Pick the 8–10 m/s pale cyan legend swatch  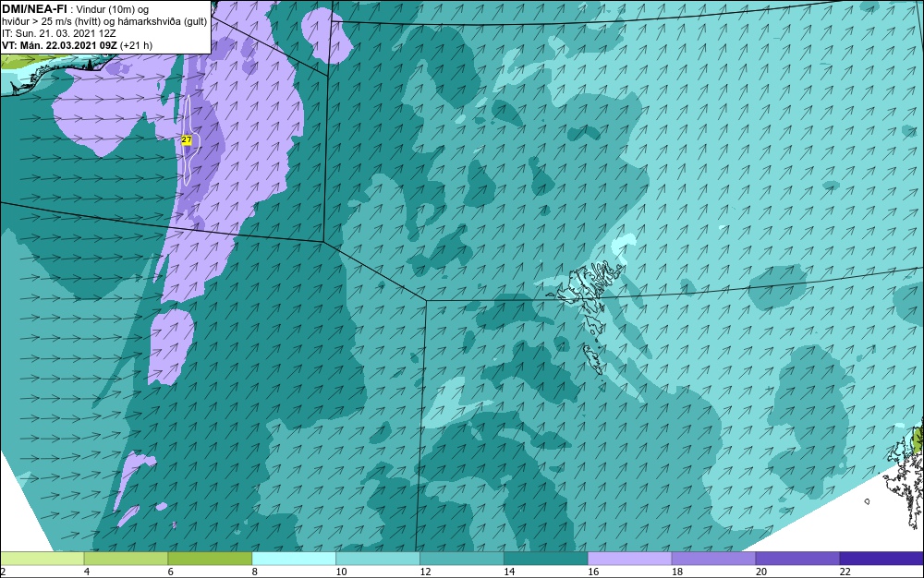[x=294, y=559]
